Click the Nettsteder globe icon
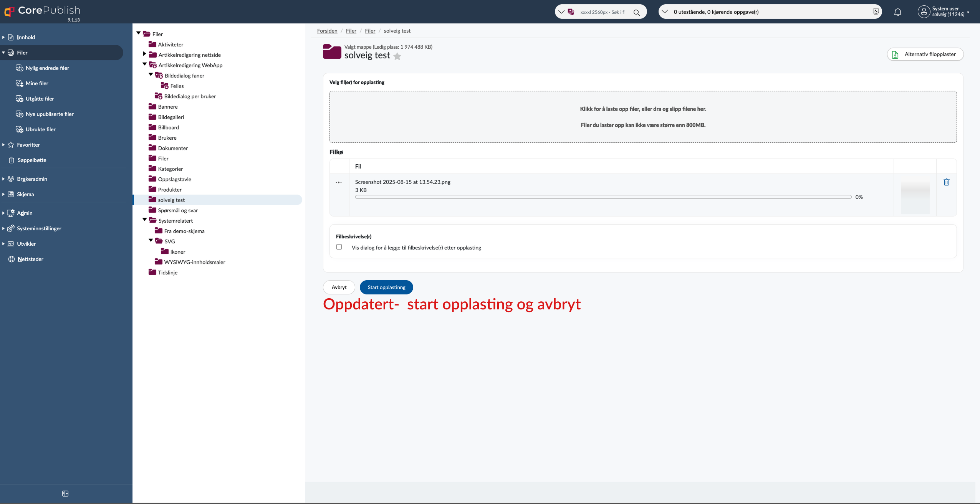 (12, 259)
